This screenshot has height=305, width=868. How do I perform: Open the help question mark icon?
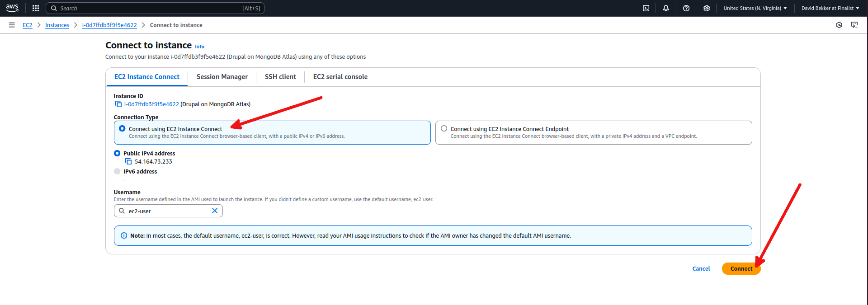(x=686, y=8)
